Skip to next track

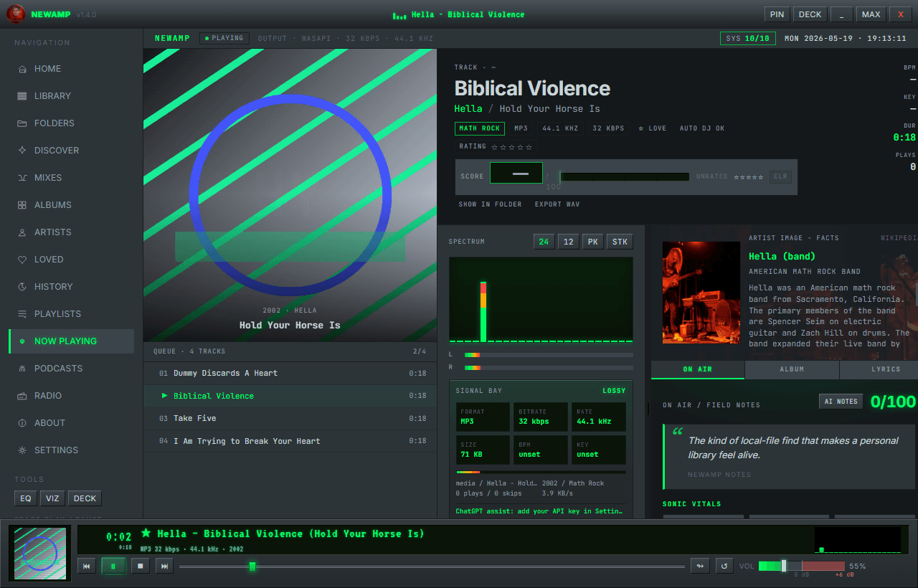click(x=164, y=566)
